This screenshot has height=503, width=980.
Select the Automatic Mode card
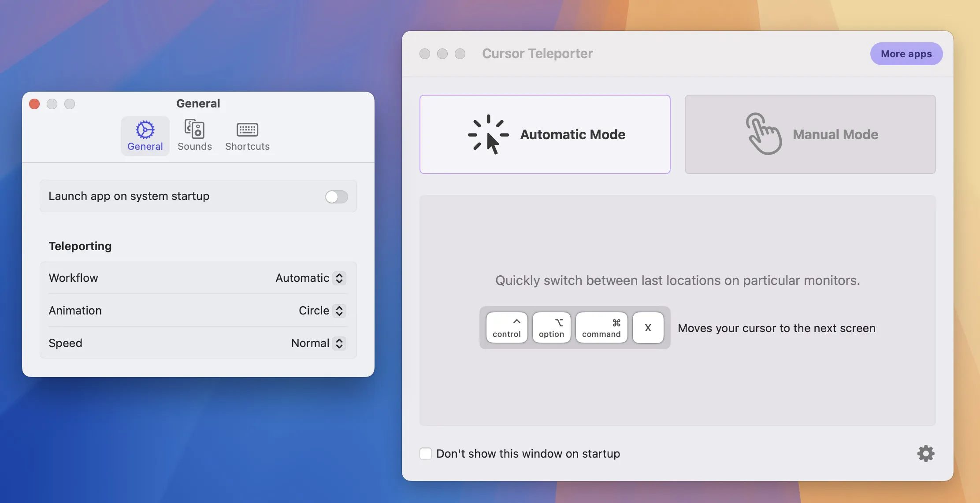pyautogui.click(x=545, y=134)
